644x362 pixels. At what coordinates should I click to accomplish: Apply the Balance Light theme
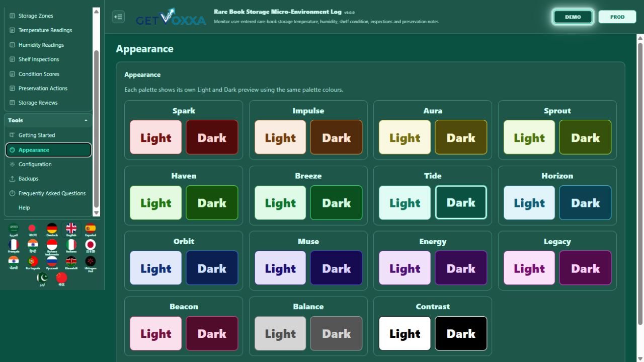tap(280, 333)
